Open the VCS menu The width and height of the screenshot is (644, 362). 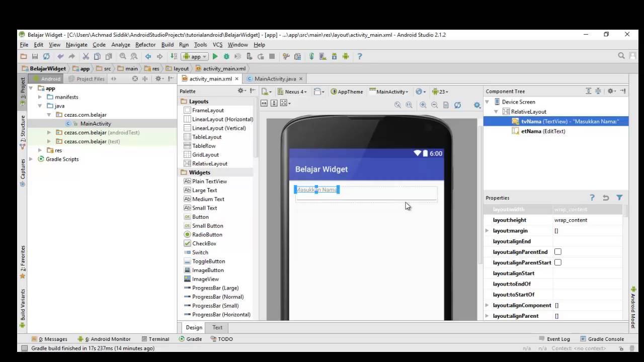(217, 45)
